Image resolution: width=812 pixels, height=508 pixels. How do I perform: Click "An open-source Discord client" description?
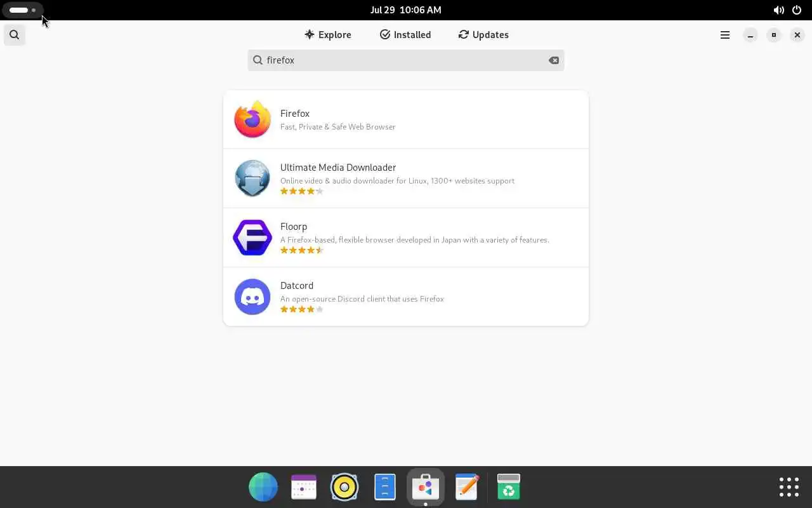362,299
